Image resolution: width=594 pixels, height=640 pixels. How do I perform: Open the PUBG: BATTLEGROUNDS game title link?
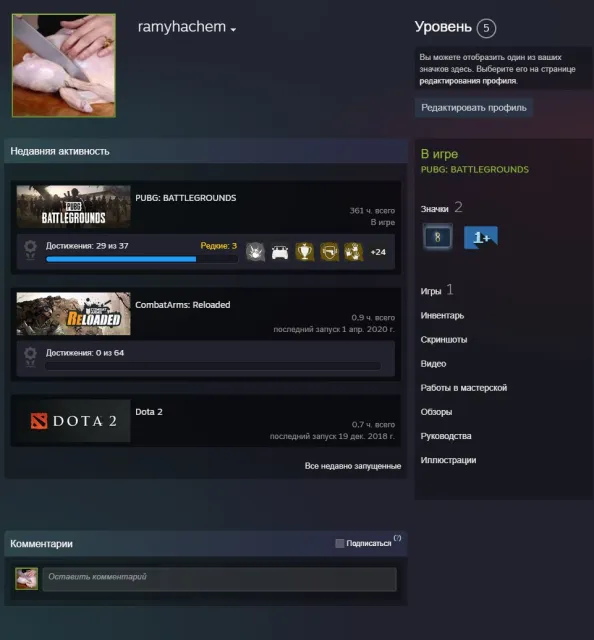click(x=186, y=198)
